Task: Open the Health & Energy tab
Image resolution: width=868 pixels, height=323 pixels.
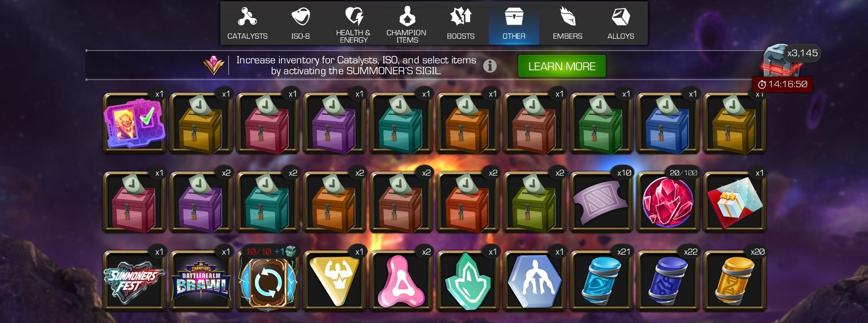Action: pyautogui.click(x=354, y=23)
